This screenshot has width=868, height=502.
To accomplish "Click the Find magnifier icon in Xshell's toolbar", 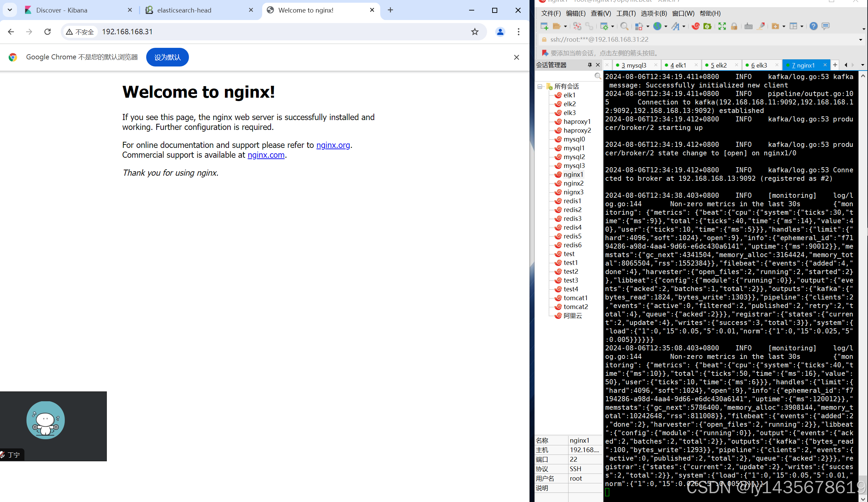I will (624, 26).
